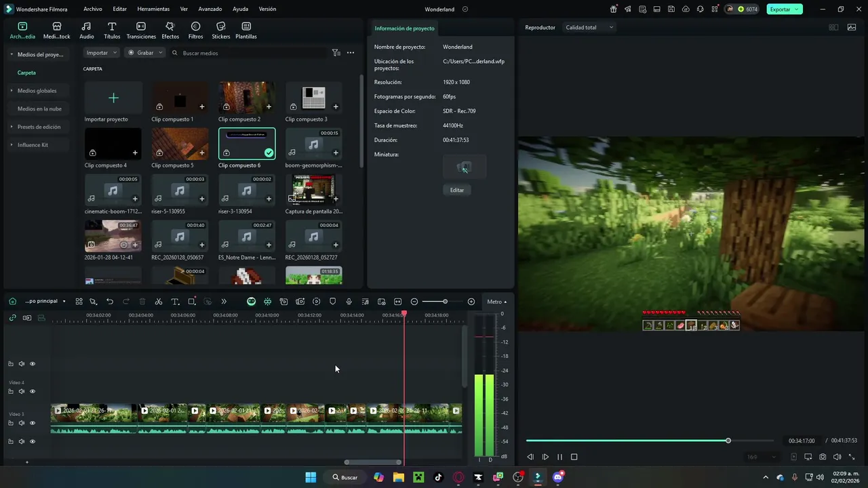The height and width of the screenshot is (488, 868).
Task: Click the Editar thumbnail button
Action: click(457, 190)
